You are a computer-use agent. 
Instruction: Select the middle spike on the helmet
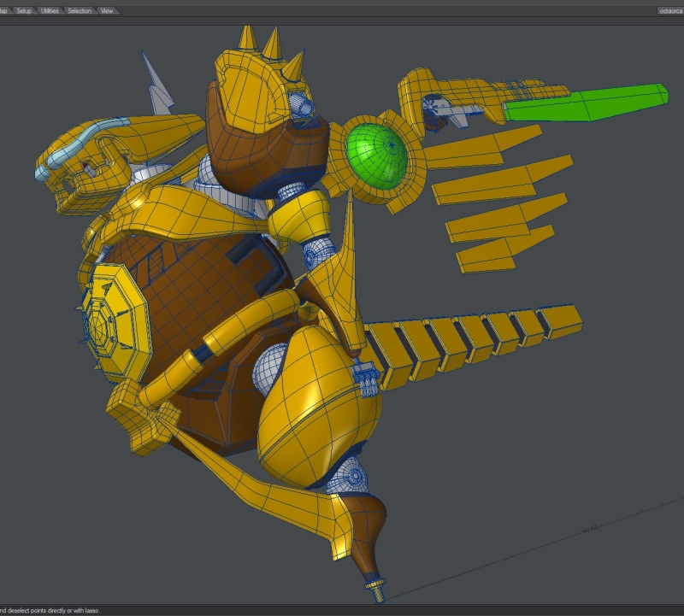272,43
